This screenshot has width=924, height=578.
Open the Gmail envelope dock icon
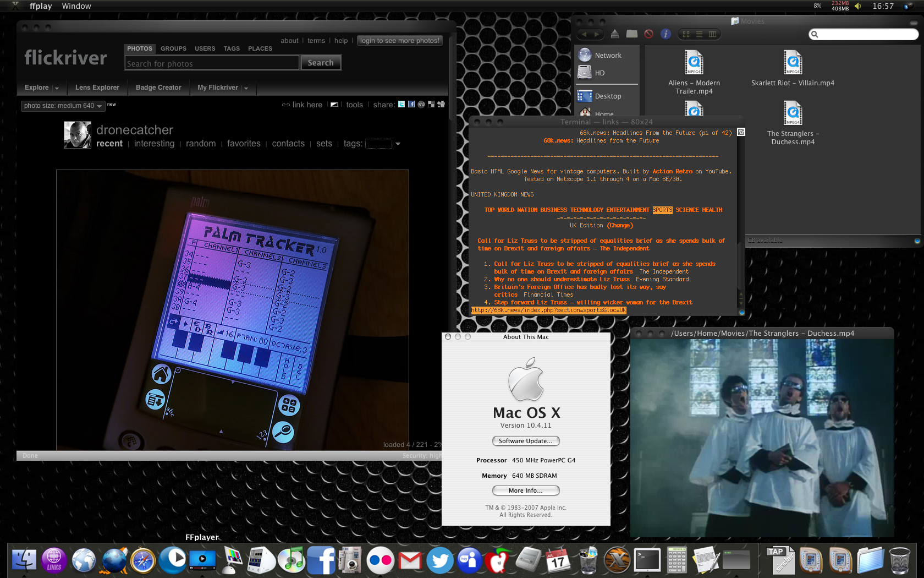[x=410, y=560]
